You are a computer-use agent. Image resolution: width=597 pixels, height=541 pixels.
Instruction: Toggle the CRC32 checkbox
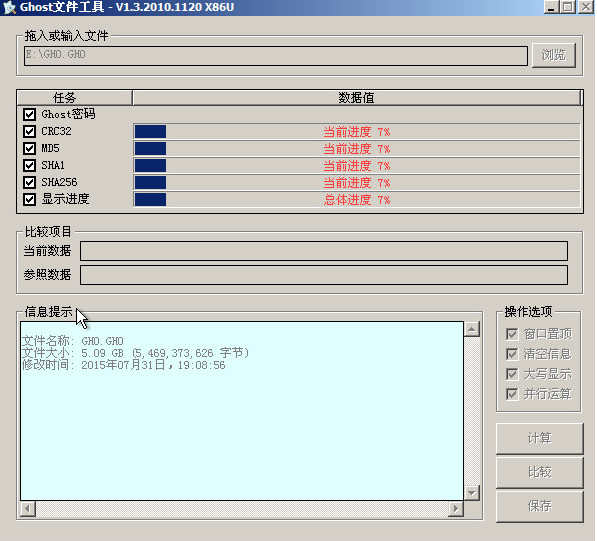[x=29, y=131]
